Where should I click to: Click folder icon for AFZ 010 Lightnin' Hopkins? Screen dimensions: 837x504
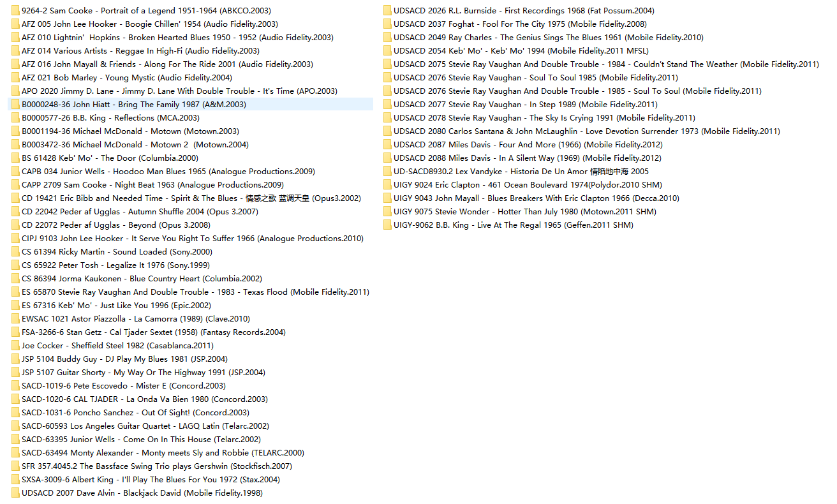[x=15, y=38]
